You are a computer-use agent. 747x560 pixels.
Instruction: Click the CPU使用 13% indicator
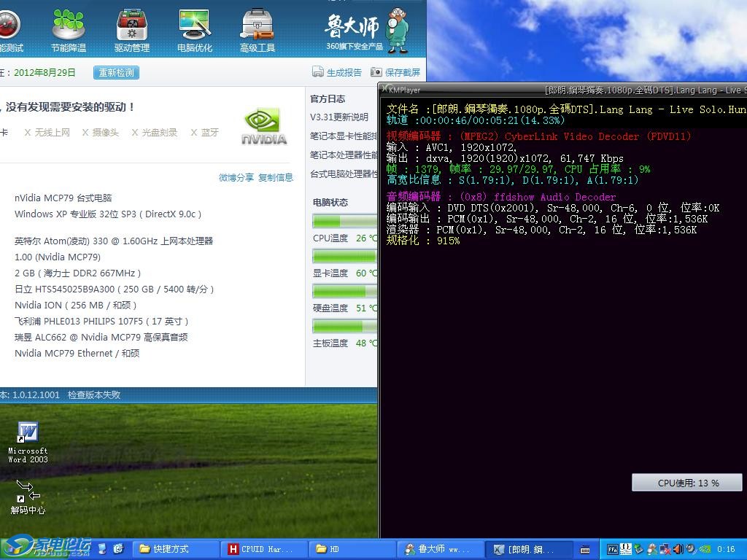687,483
